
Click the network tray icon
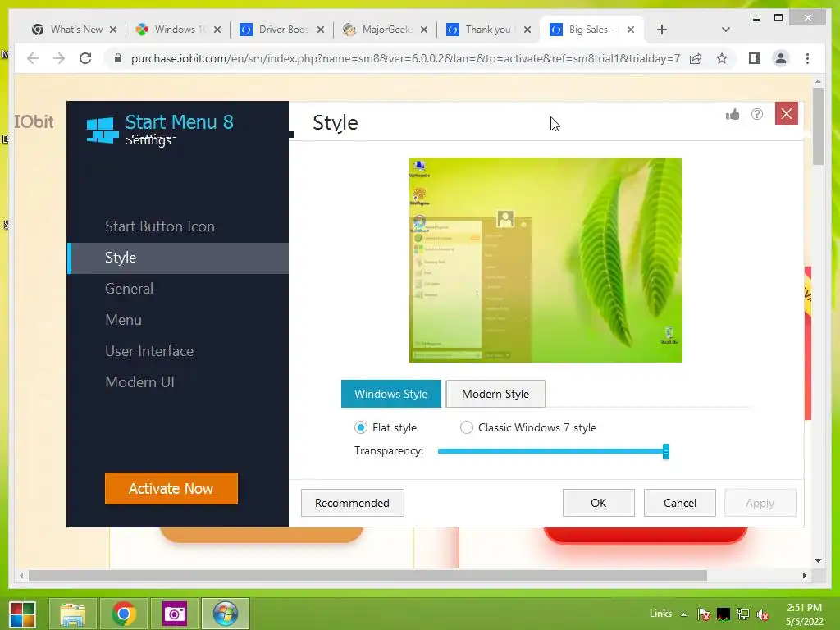[743, 614]
